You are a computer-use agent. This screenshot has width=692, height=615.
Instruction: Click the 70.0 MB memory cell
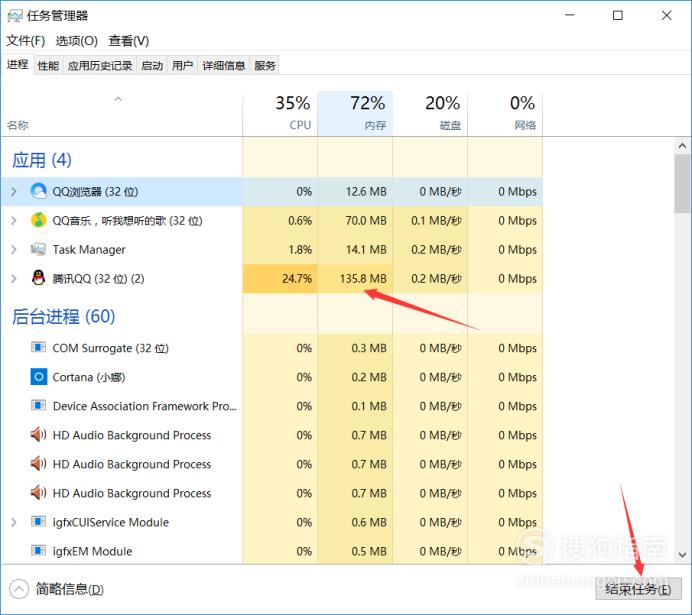[355, 221]
